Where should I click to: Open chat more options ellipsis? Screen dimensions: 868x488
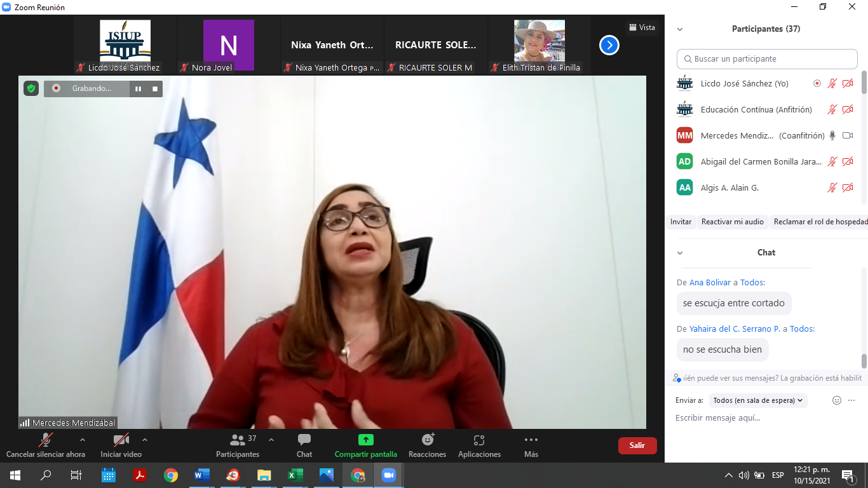pos(851,400)
